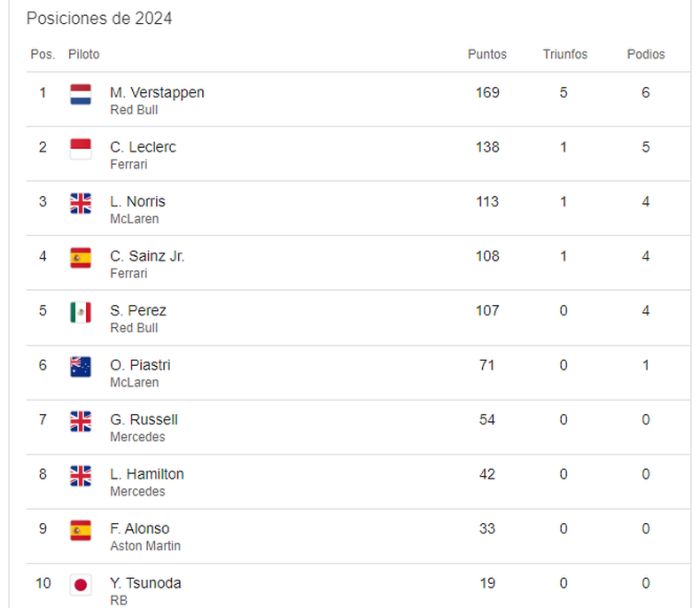Click the UK flag next to L. Norris

81,203
